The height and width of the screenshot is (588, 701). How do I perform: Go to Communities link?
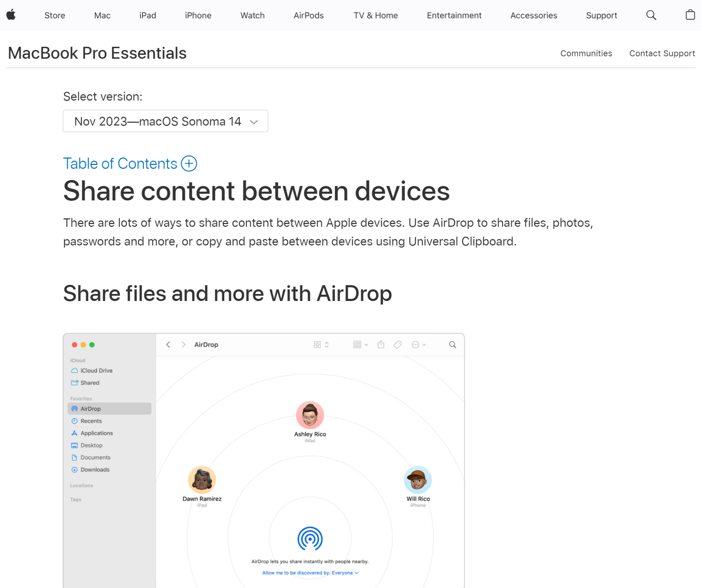click(586, 53)
